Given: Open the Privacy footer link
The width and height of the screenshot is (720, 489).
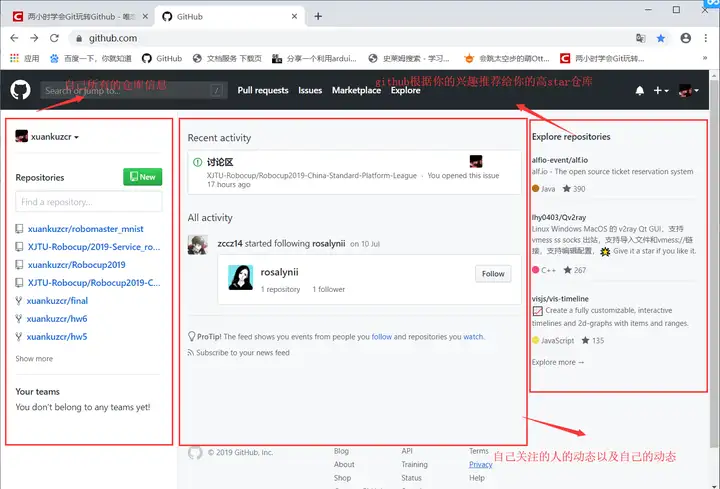Looking at the screenshot, I should coord(480,464).
